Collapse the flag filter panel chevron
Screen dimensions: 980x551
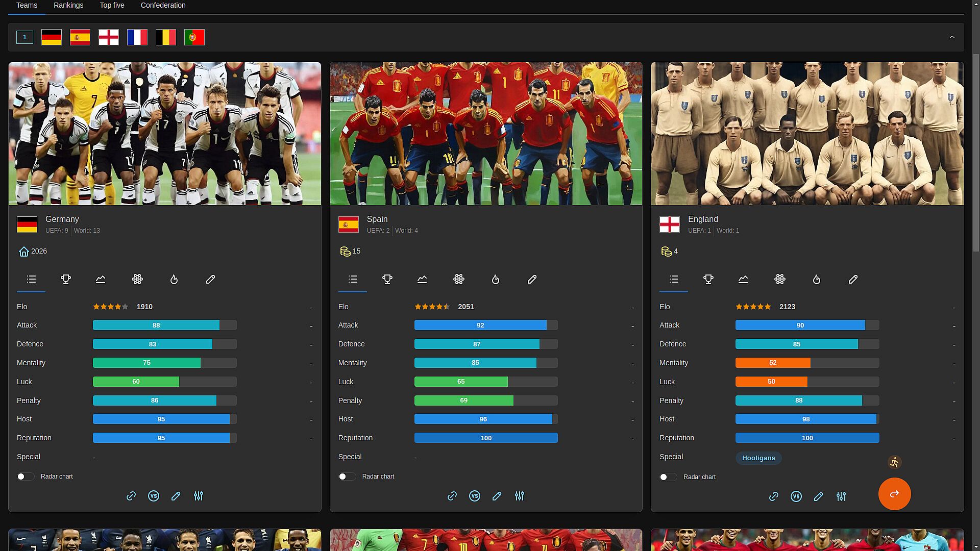coord(952,37)
